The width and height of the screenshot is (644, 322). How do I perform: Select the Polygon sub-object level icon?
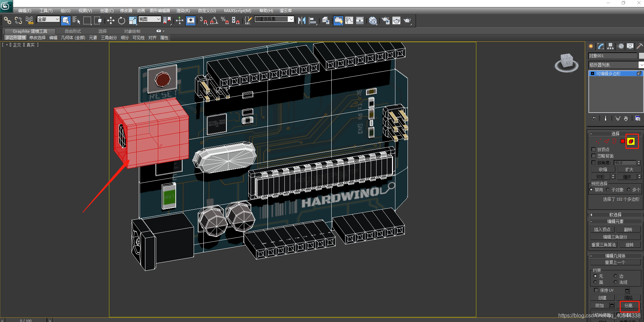coord(623,141)
